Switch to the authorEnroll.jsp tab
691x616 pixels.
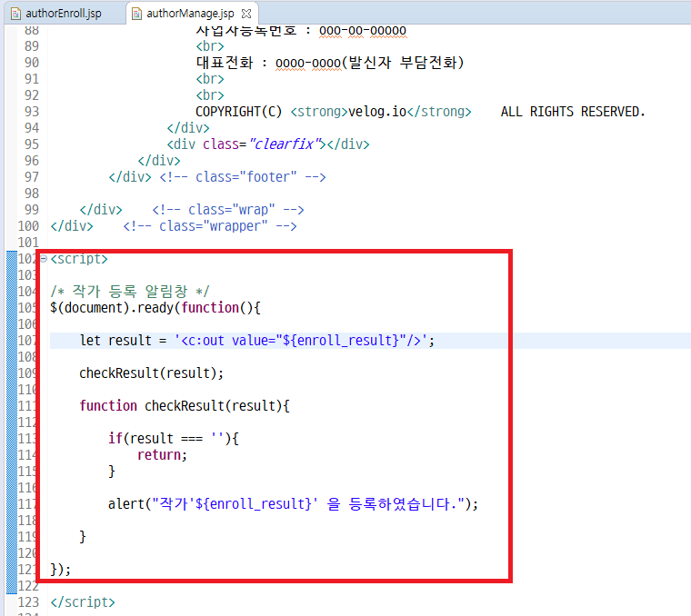[x=63, y=14]
